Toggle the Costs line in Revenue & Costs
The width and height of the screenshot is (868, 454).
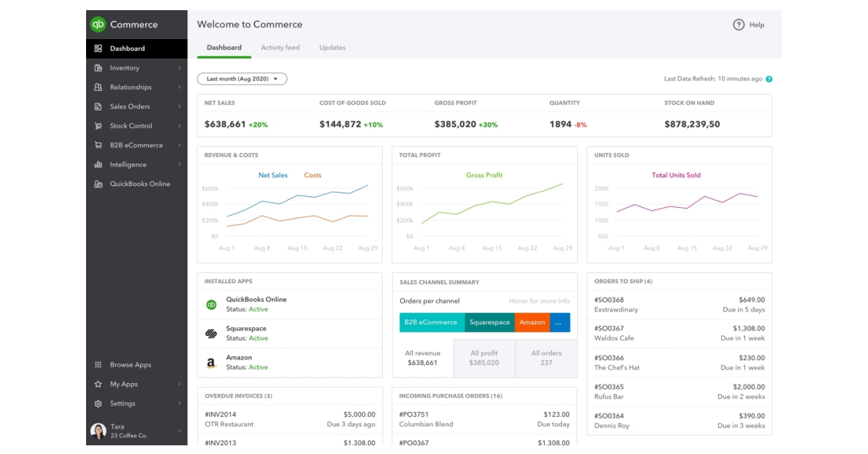pos(311,175)
